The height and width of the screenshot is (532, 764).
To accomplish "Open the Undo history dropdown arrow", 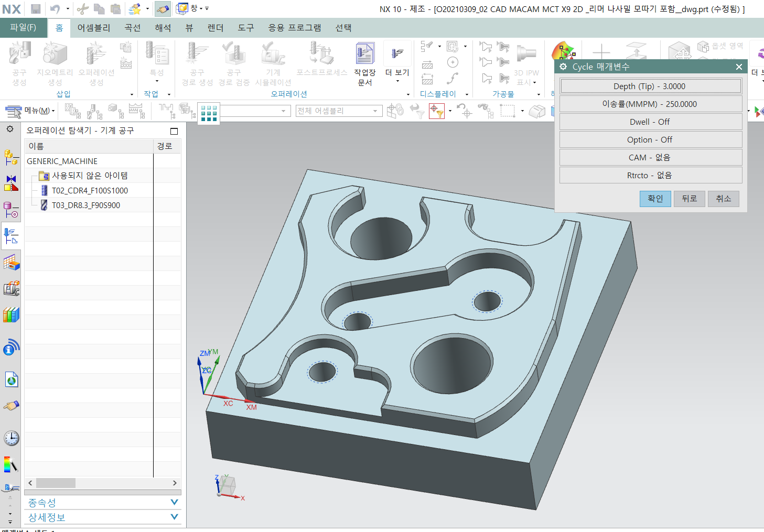I will coord(68,9).
